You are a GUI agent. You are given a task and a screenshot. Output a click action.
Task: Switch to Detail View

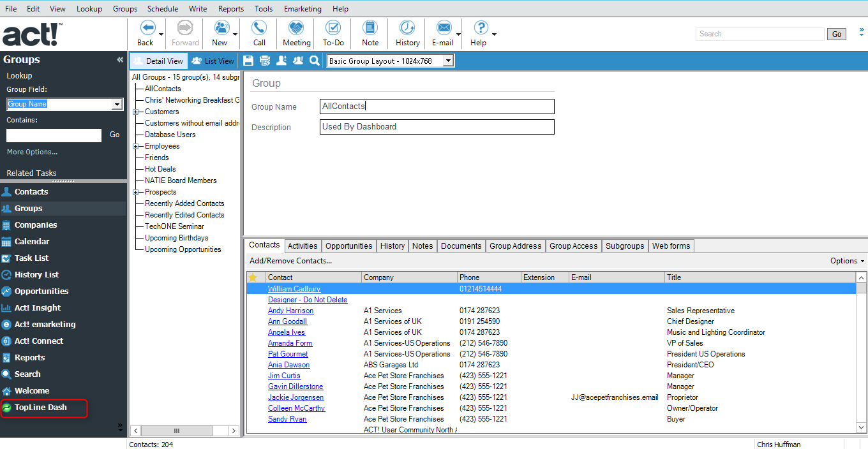tap(158, 61)
